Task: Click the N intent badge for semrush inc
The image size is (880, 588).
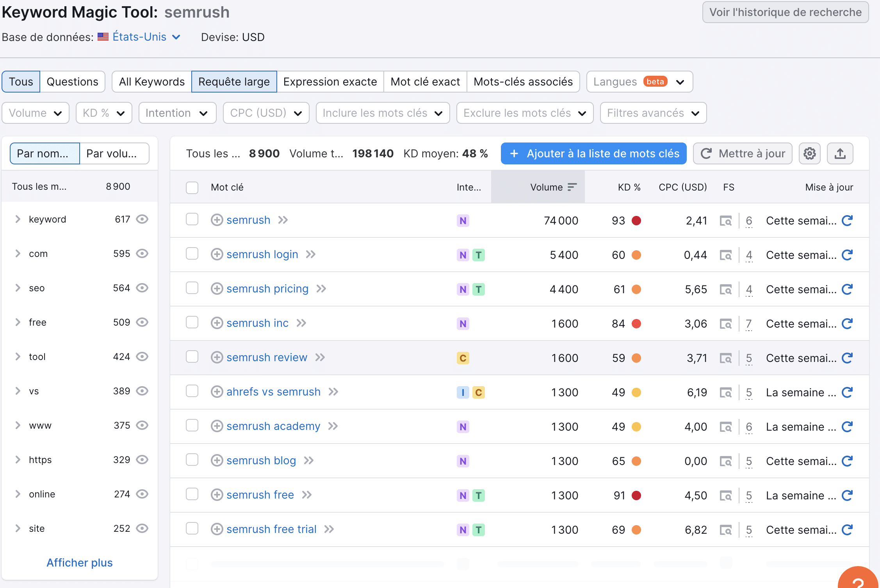Action: (x=463, y=324)
